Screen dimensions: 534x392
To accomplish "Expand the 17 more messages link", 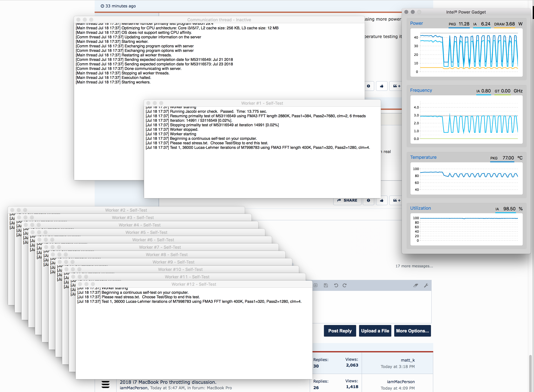I will click(414, 266).
